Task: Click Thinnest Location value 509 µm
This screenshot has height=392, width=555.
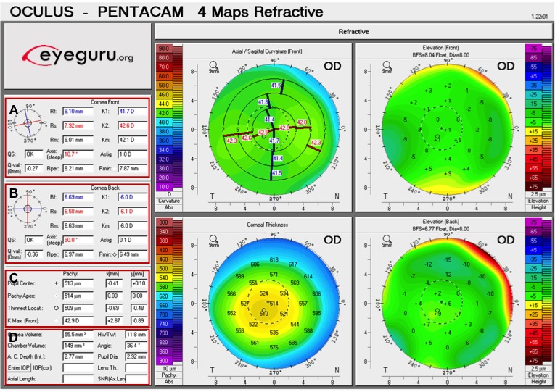Action: click(78, 308)
